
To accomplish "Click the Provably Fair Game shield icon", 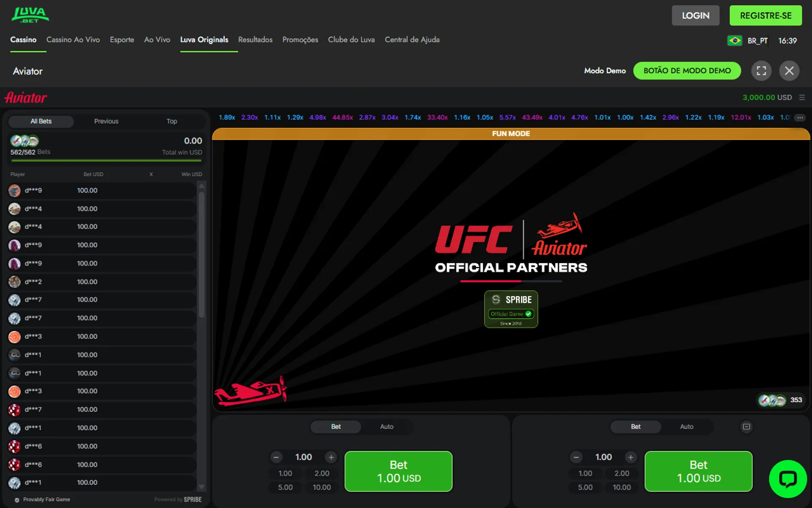I will click(17, 500).
